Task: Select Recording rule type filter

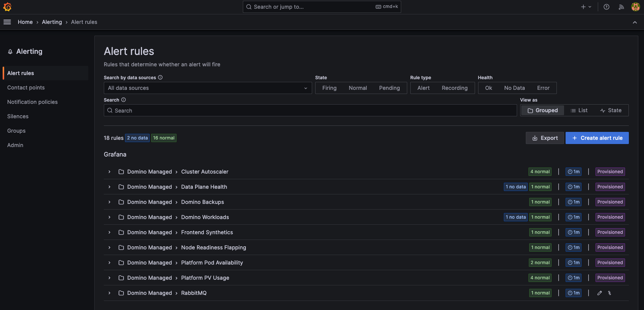Action: pyautogui.click(x=455, y=88)
